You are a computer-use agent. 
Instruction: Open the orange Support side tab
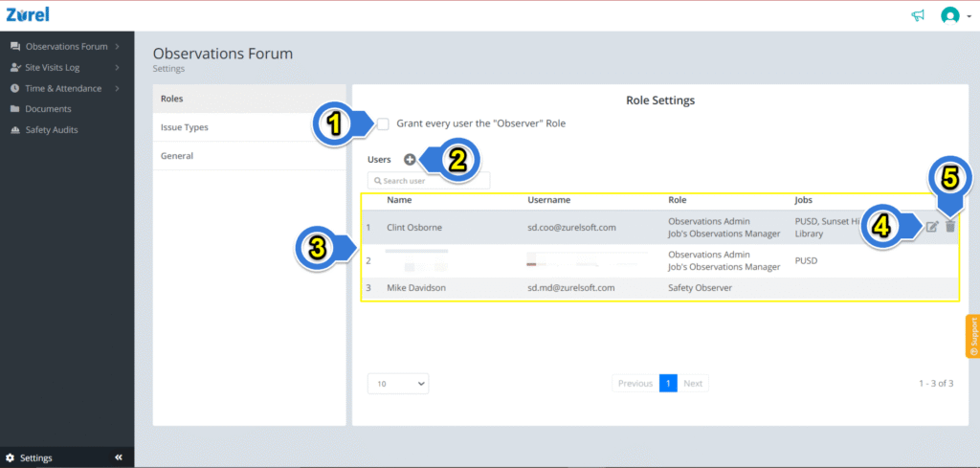(x=972, y=336)
